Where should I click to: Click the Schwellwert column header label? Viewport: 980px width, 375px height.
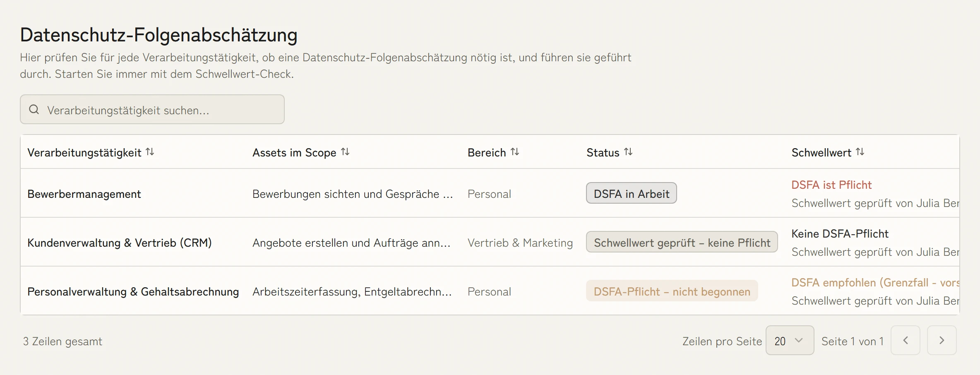point(821,153)
